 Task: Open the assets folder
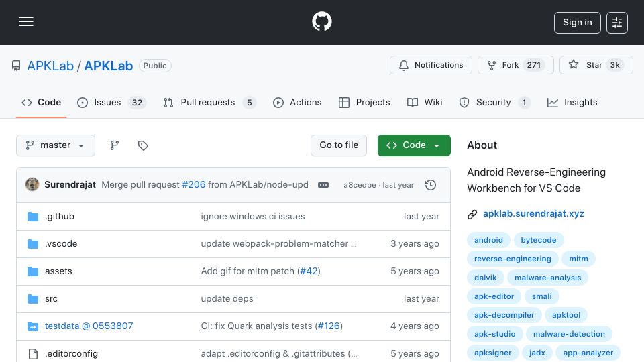click(x=58, y=271)
